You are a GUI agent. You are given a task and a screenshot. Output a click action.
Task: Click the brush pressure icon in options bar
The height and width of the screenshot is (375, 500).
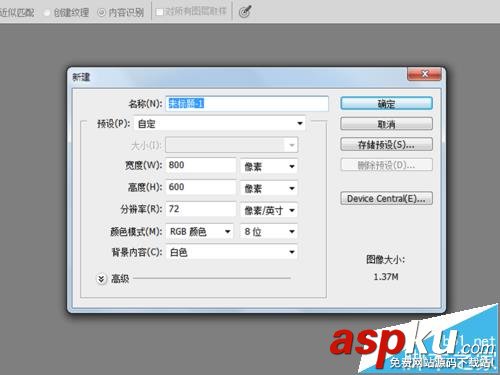click(245, 12)
